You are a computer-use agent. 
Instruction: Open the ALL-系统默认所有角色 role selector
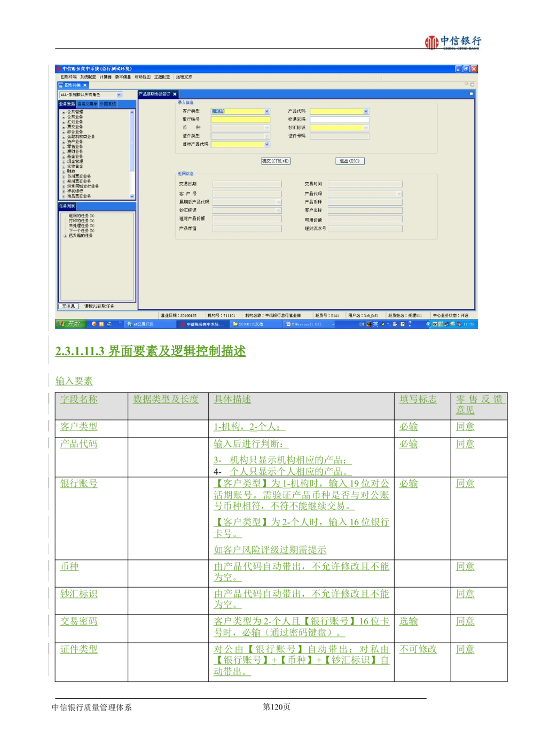point(119,95)
